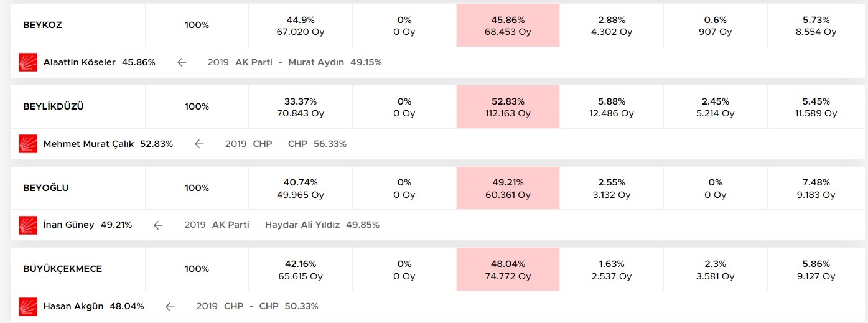The height and width of the screenshot is (323, 868).
Task: Click 2019 result Murat Aydın 49.15%
Action: coord(335,62)
